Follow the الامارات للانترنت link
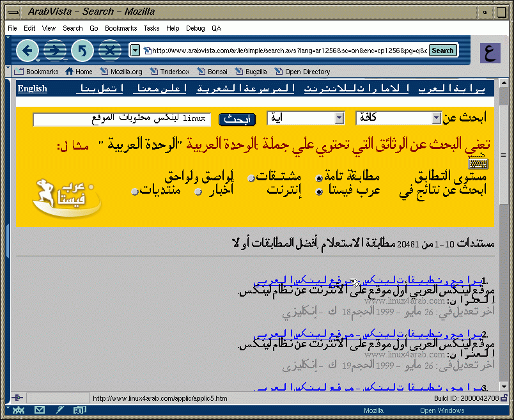Screen dimensions: 514x420 pos(356,88)
